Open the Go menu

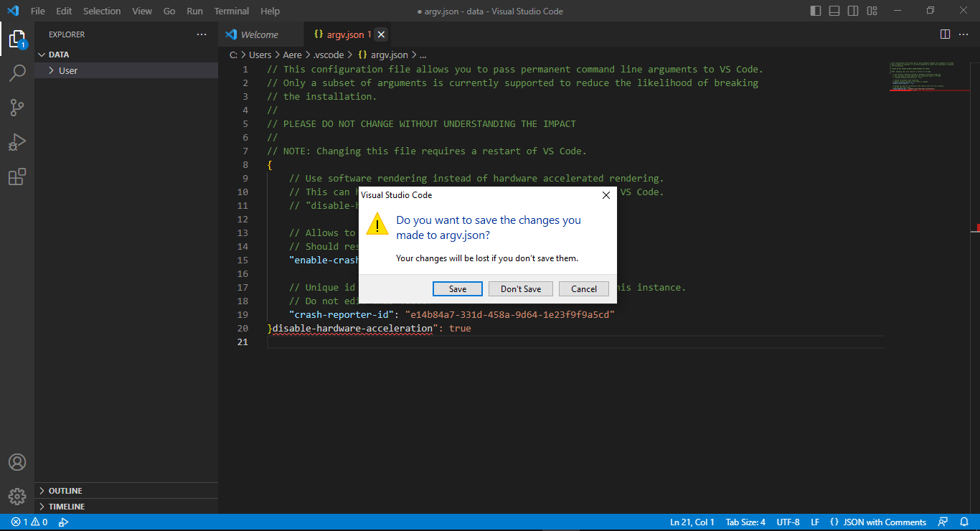tap(169, 11)
